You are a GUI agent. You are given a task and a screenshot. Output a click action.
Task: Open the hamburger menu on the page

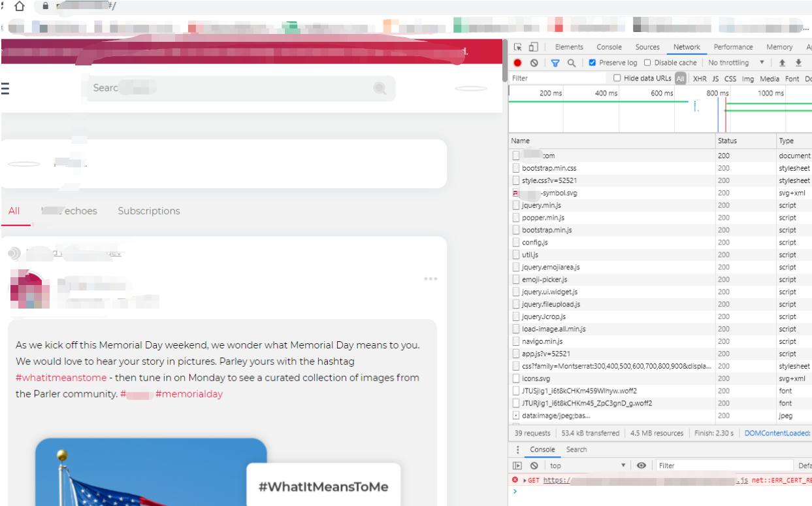tap(5, 88)
